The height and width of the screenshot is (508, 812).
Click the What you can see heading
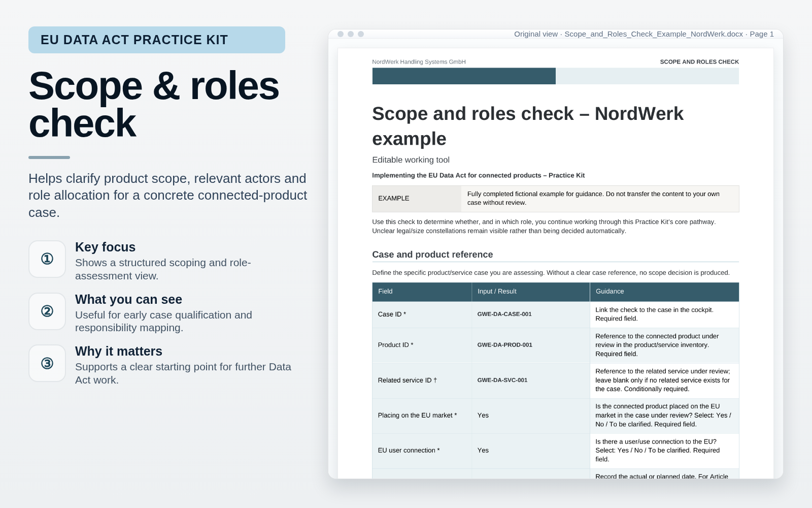[128, 299]
